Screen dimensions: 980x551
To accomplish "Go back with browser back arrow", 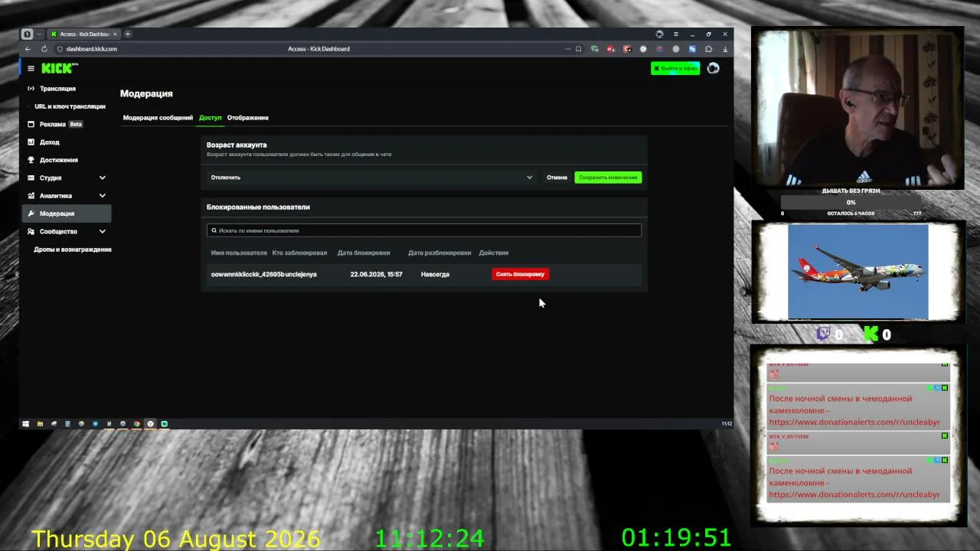I will 28,49.
